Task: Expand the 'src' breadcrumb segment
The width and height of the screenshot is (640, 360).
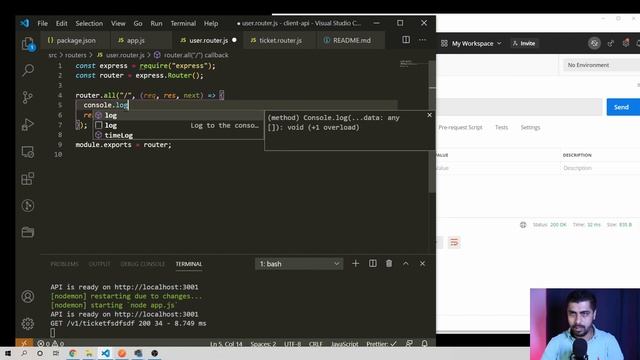Action: 53,55
